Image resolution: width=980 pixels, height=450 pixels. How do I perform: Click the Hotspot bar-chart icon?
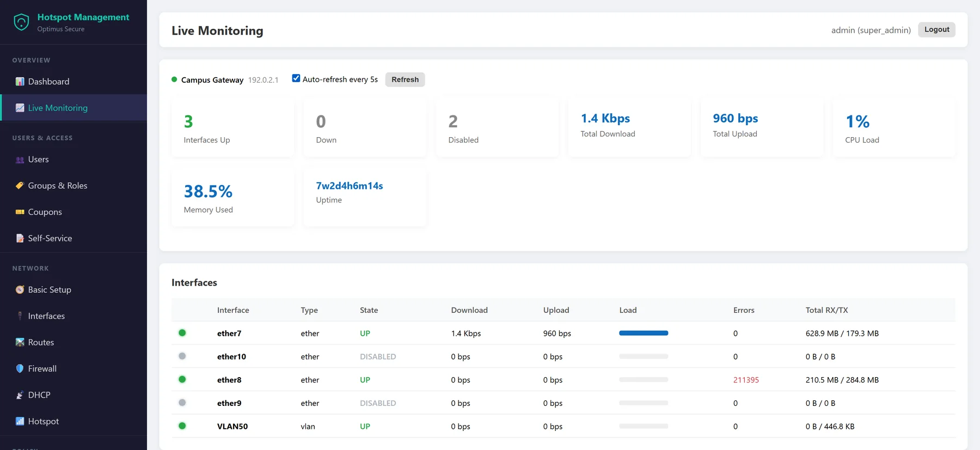pos(20,421)
